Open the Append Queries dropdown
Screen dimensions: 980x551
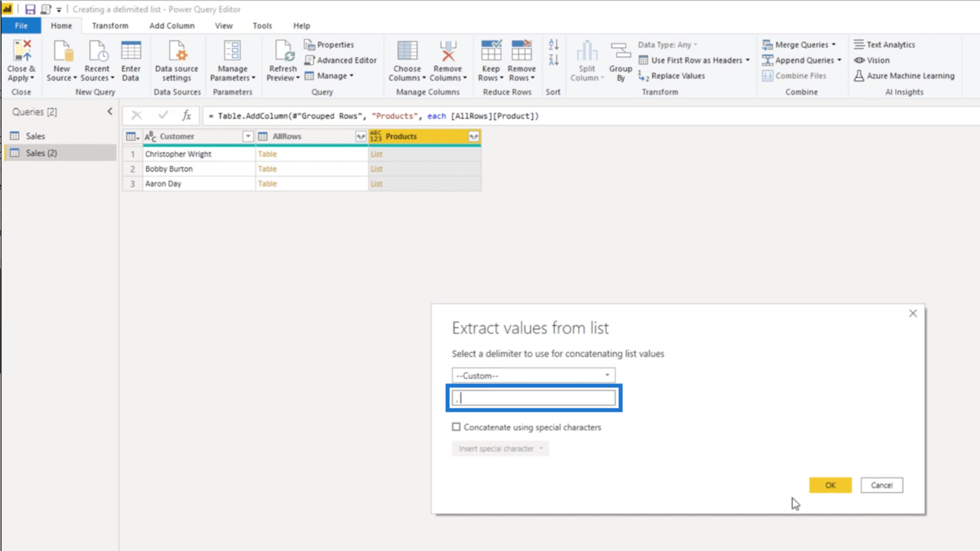803,60
